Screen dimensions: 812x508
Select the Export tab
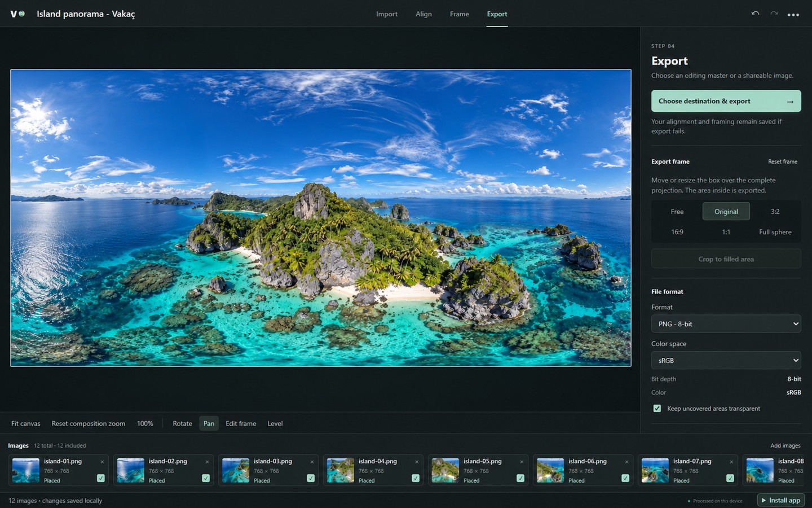497,14
